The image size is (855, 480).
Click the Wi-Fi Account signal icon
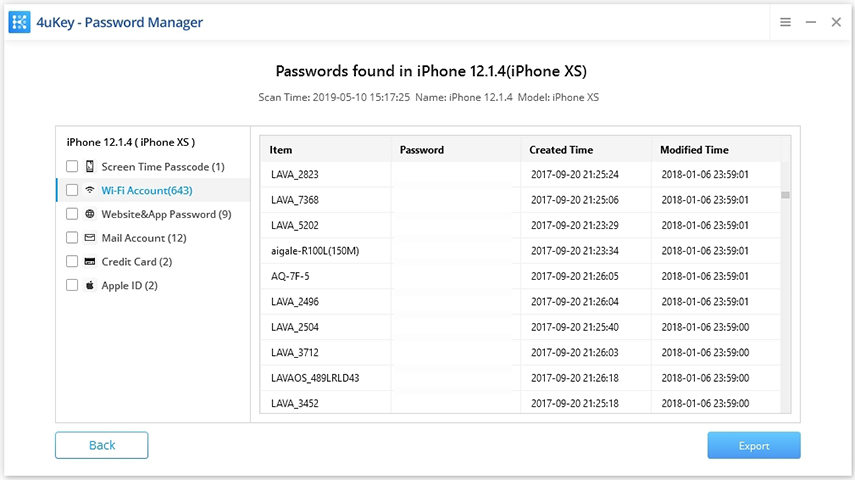point(90,190)
